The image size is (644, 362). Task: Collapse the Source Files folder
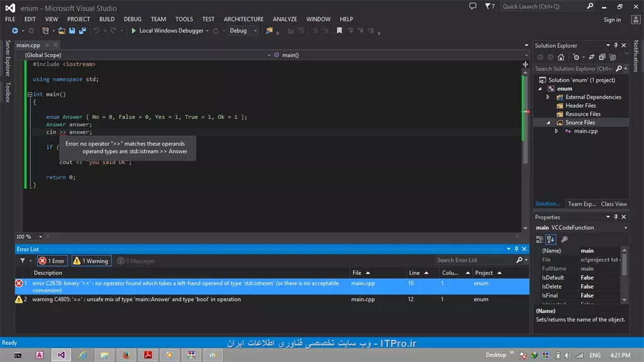coord(548,123)
